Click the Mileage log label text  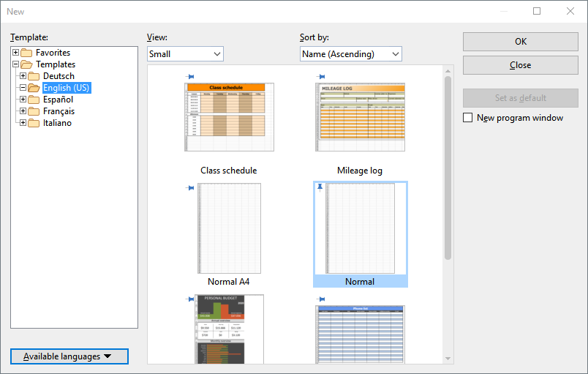click(x=360, y=171)
